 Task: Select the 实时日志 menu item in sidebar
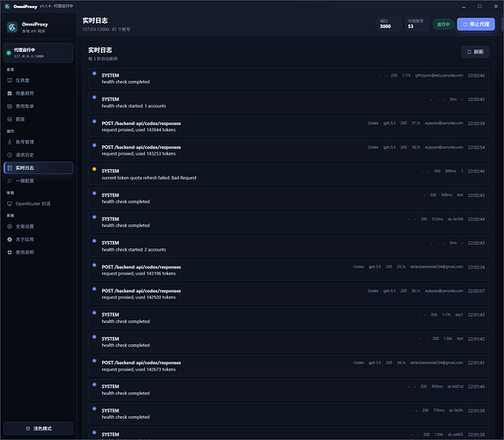pyautogui.click(x=38, y=168)
